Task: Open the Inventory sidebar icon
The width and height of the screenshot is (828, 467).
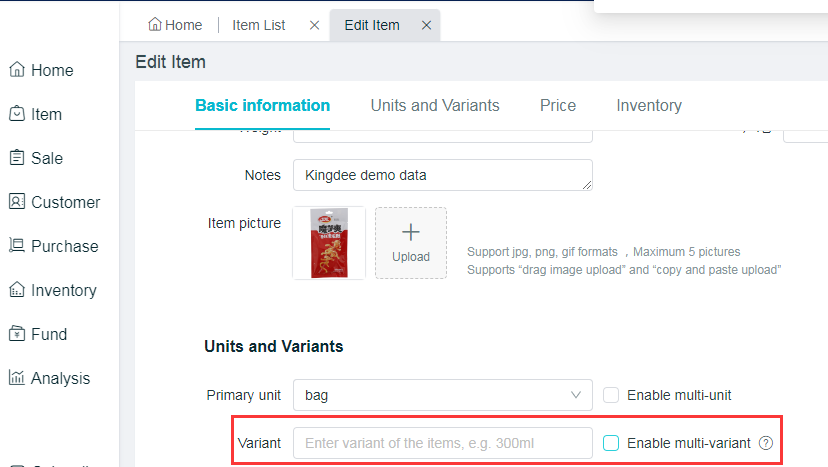Action: (17, 290)
